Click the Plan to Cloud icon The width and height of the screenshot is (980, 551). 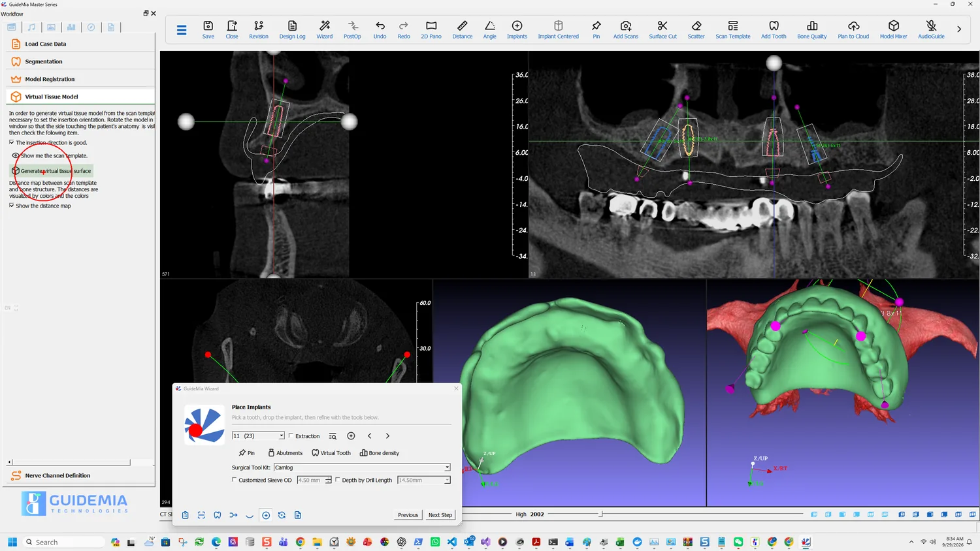tap(853, 29)
